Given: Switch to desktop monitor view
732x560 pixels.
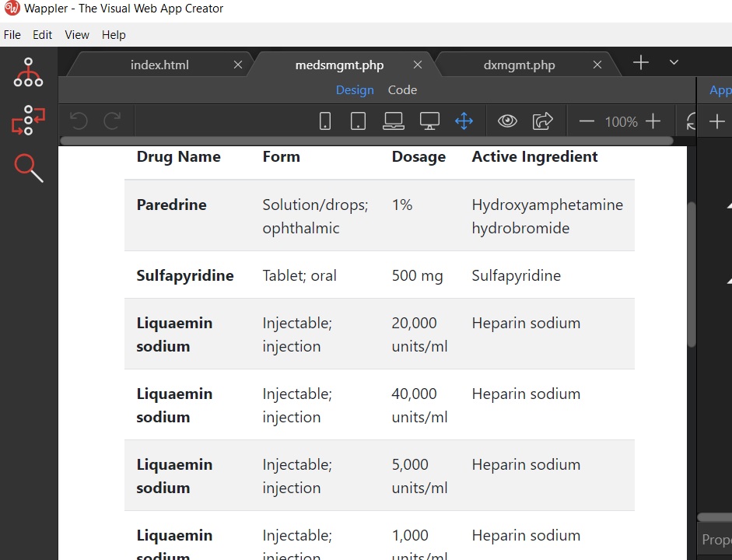Looking at the screenshot, I should pyautogui.click(x=429, y=121).
